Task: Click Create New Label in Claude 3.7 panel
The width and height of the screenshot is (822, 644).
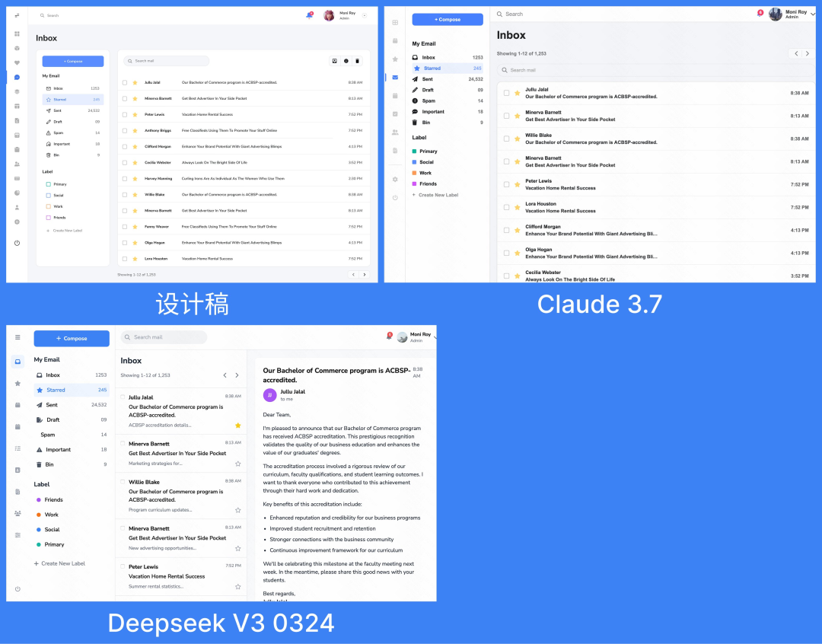Action: coord(435,195)
